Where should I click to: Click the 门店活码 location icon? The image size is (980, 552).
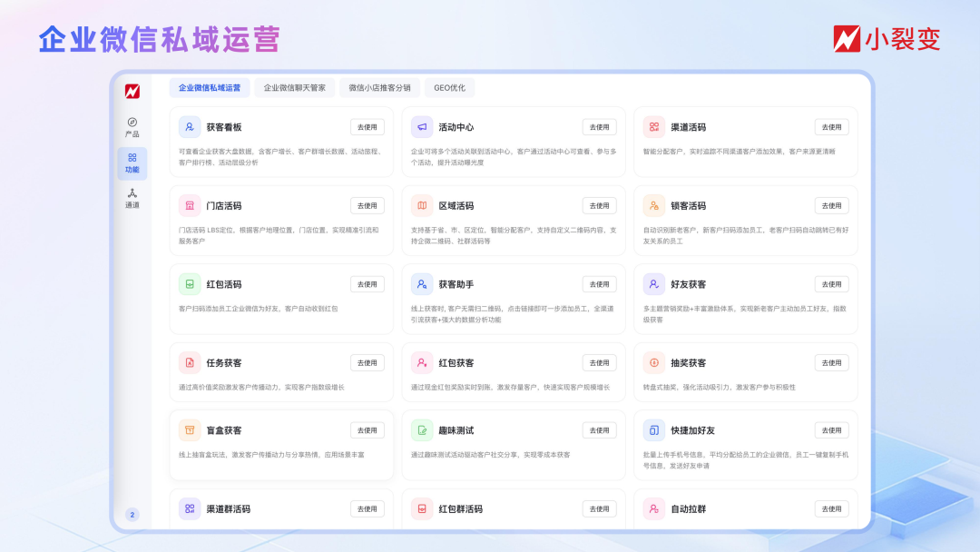[191, 205]
